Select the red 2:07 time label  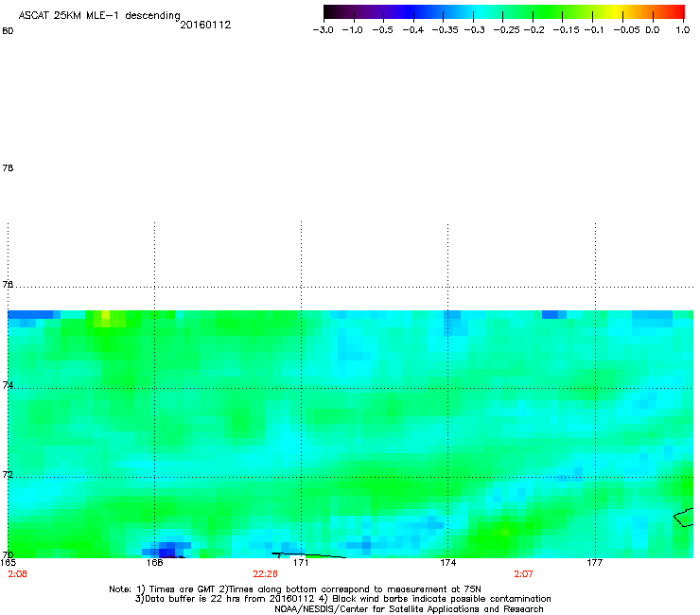(523, 574)
